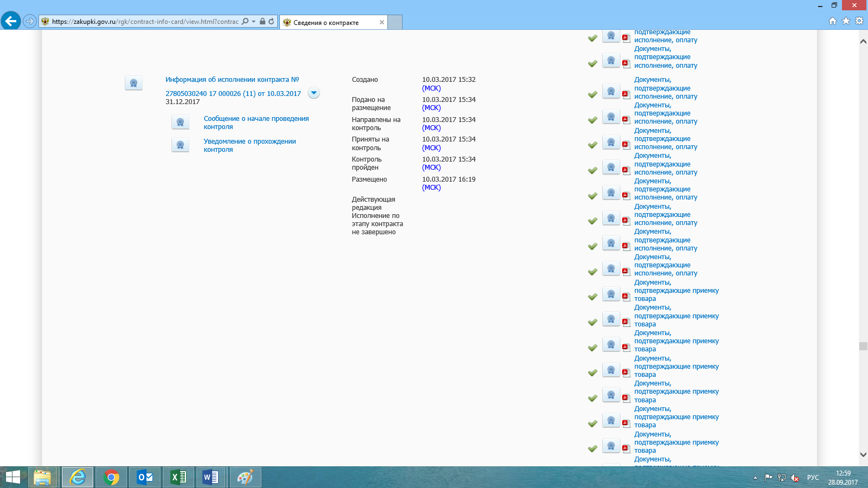
Task: Open the Windows Start menu
Action: (x=12, y=477)
